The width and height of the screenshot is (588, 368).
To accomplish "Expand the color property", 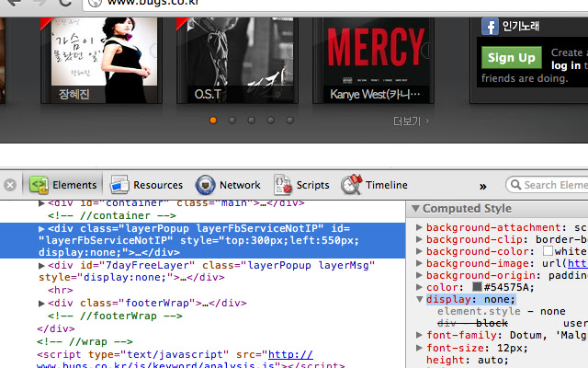I will (419, 287).
